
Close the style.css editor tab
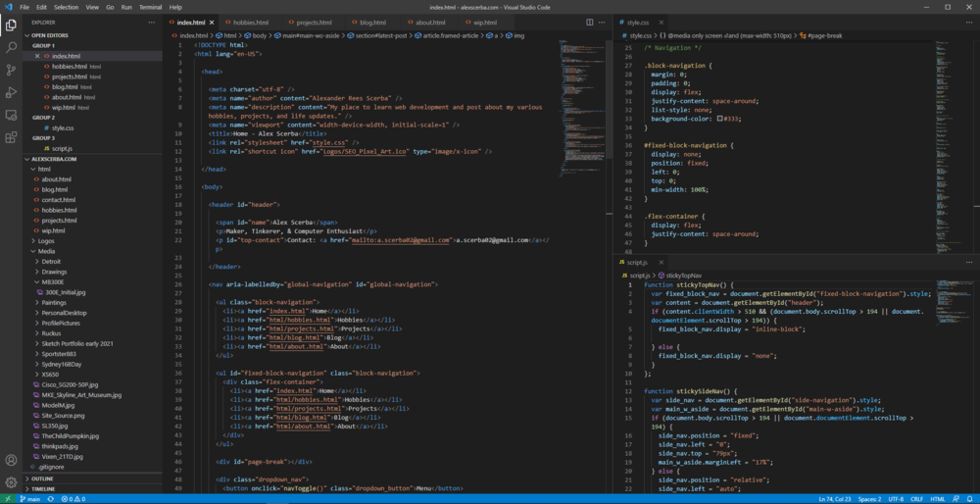tap(661, 23)
